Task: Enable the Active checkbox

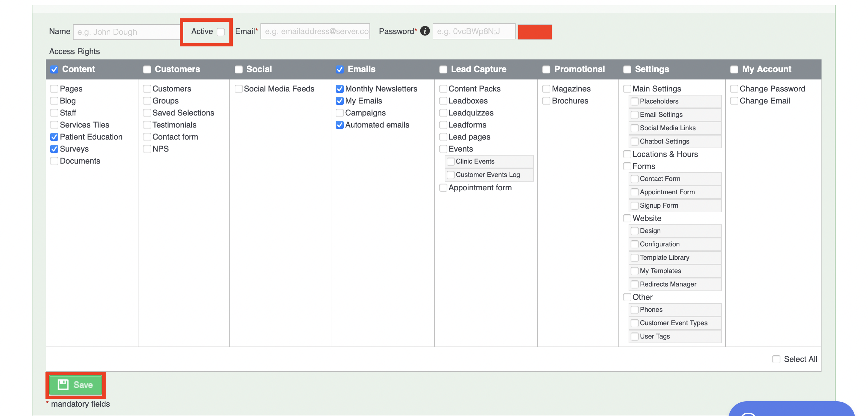Action: 221,32
